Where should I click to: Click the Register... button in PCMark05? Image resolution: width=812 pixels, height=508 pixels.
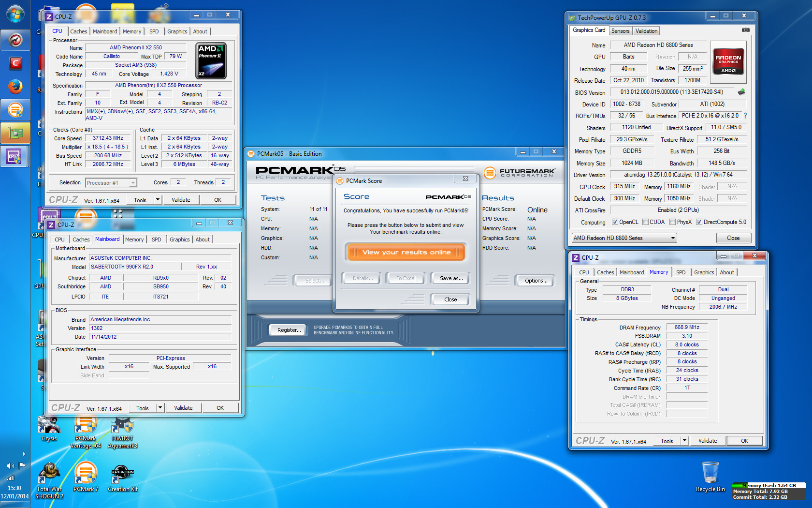(289, 330)
